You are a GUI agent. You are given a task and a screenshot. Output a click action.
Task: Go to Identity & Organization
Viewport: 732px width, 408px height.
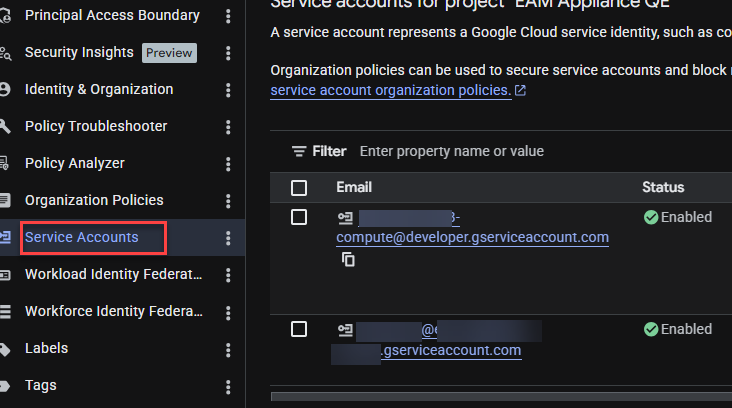tap(99, 89)
